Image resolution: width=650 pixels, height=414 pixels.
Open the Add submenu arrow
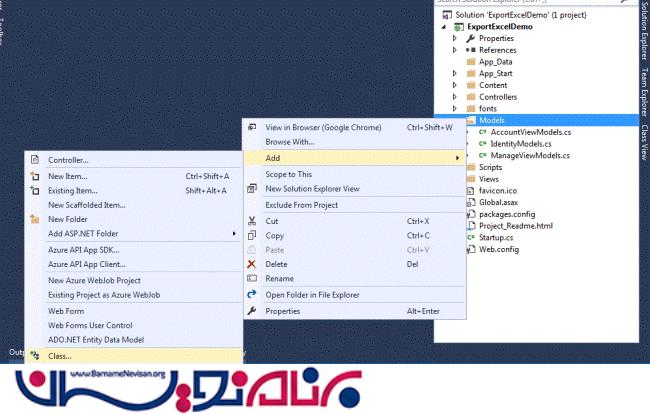(x=457, y=158)
